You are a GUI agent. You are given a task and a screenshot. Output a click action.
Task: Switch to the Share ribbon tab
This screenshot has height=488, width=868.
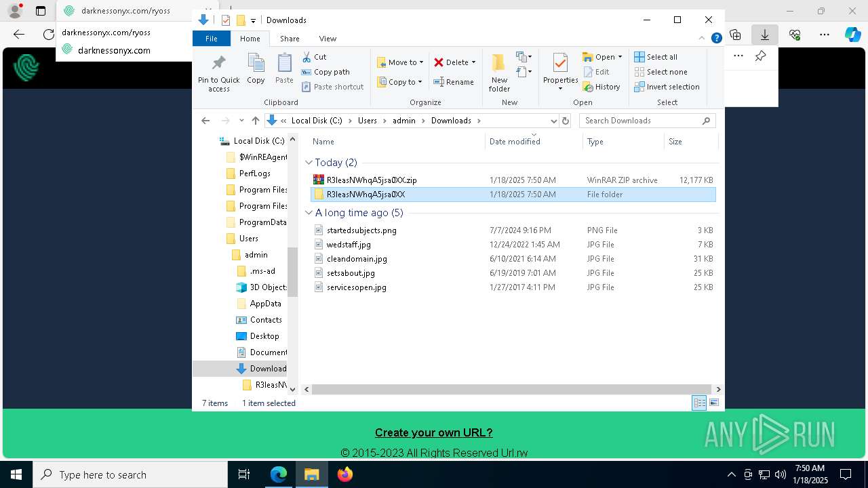(x=290, y=39)
